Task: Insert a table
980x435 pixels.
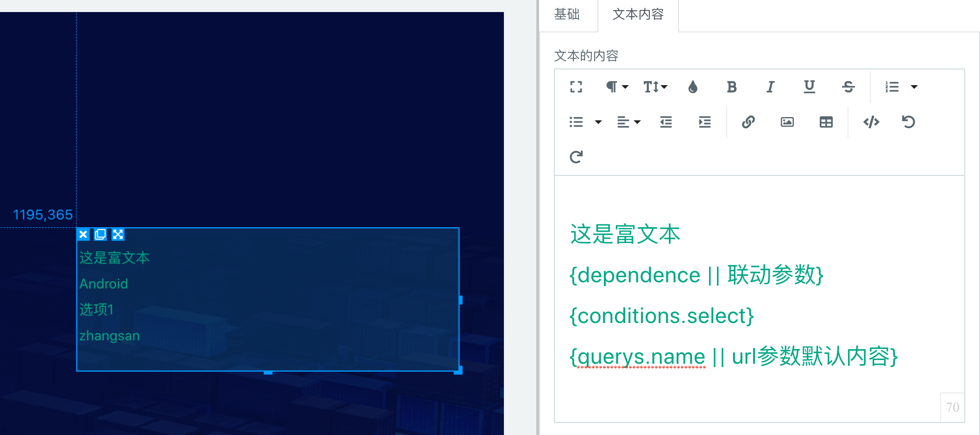Action: point(826,122)
